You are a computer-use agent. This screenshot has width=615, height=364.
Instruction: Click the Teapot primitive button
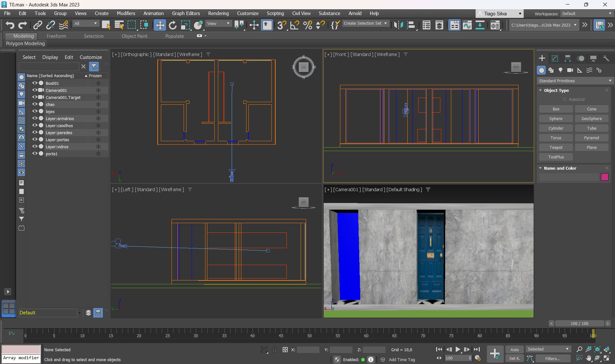pyautogui.click(x=556, y=148)
